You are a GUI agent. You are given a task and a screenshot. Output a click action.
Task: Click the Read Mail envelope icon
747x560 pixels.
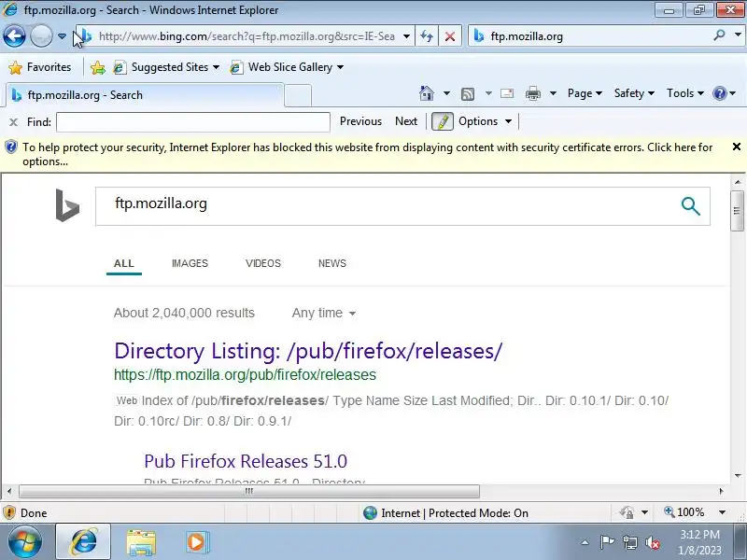coord(507,93)
